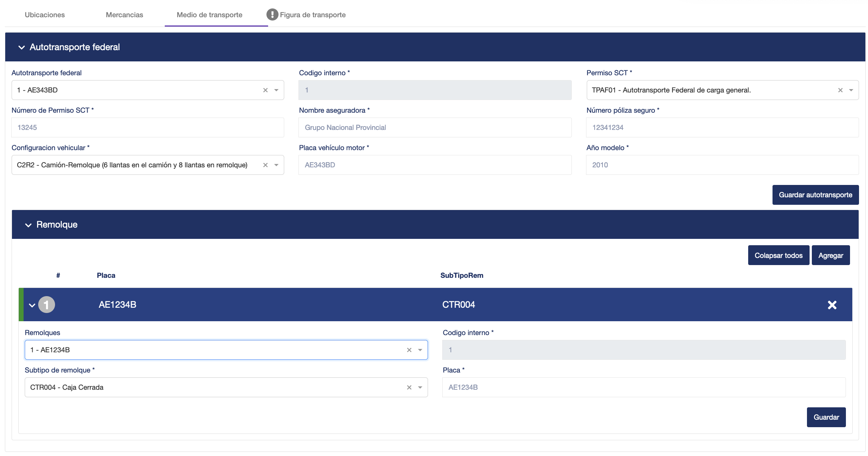Open the Autotransporte federal dropdown arrow
Image resolution: width=868 pixels, height=456 pixels.
point(276,90)
